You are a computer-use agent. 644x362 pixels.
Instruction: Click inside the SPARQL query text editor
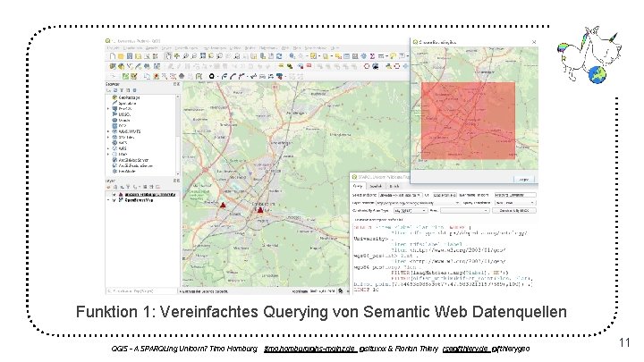pyautogui.click(x=445, y=257)
